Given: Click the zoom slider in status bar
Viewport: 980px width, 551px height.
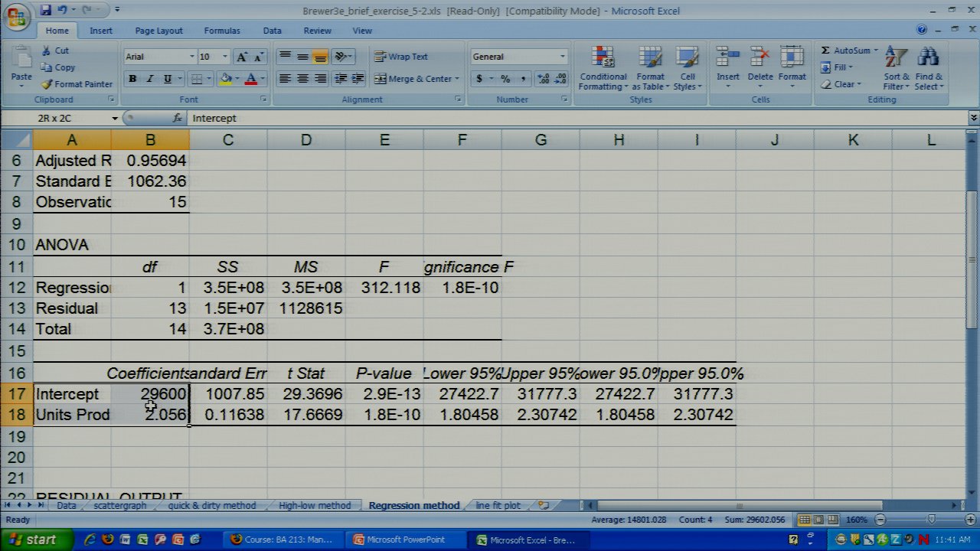Looking at the screenshot, I should 931,520.
